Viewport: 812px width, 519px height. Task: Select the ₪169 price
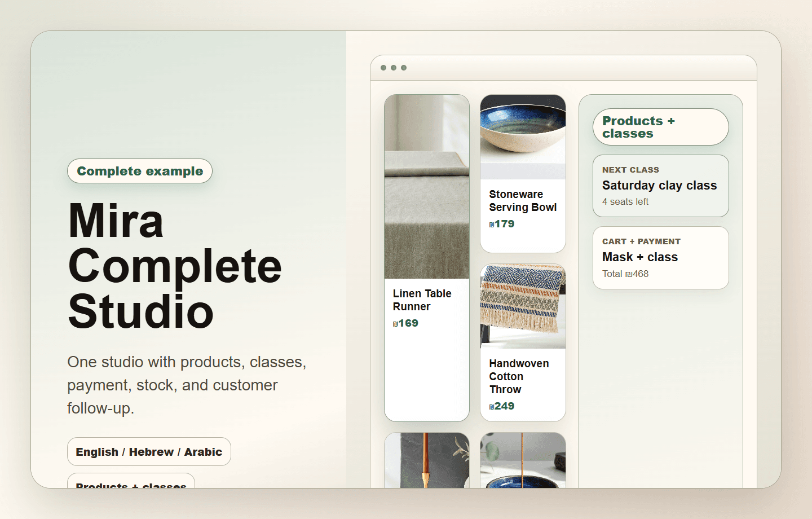tap(405, 323)
